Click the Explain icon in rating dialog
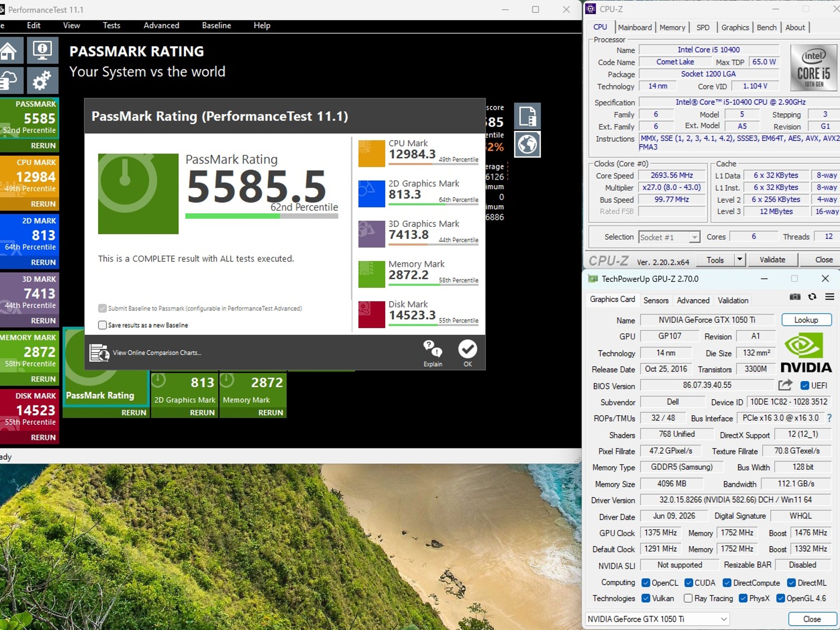This screenshot has width=840, height=630. coord(433,353)
